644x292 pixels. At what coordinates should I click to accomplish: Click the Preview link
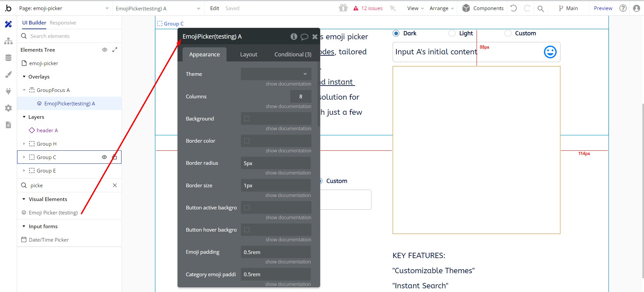point(603,8)
